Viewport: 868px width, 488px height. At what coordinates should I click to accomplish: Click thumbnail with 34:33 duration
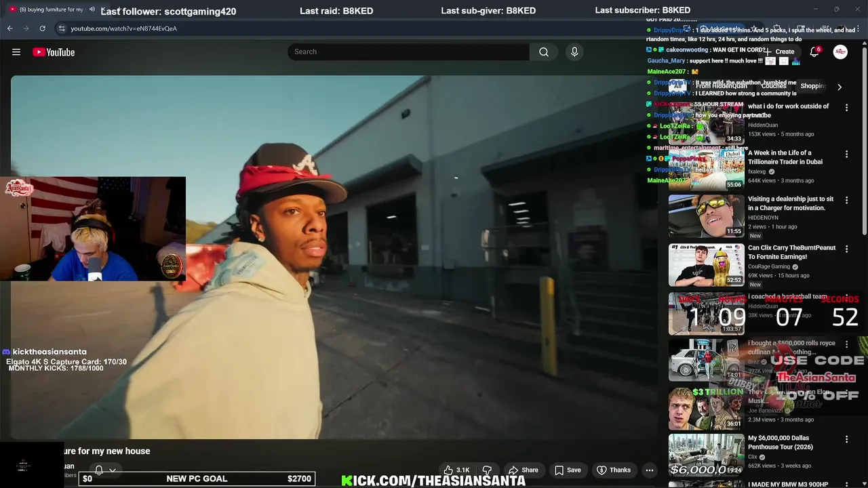[x=706, y=123]
